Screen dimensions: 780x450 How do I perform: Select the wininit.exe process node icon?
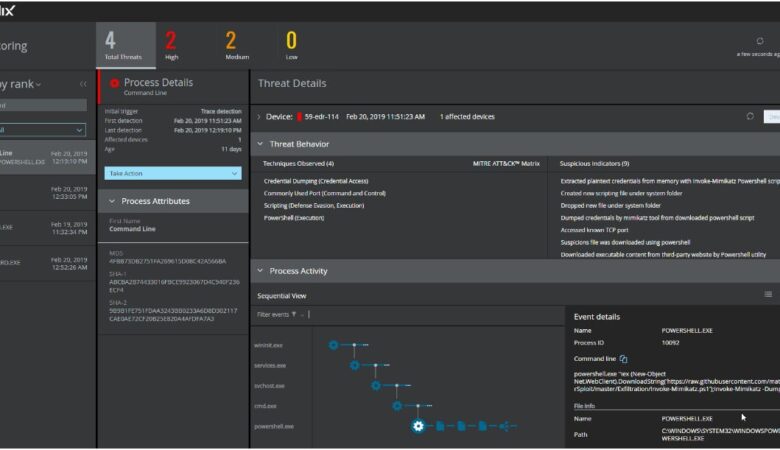pyautogui.click(x=332, y=345)
